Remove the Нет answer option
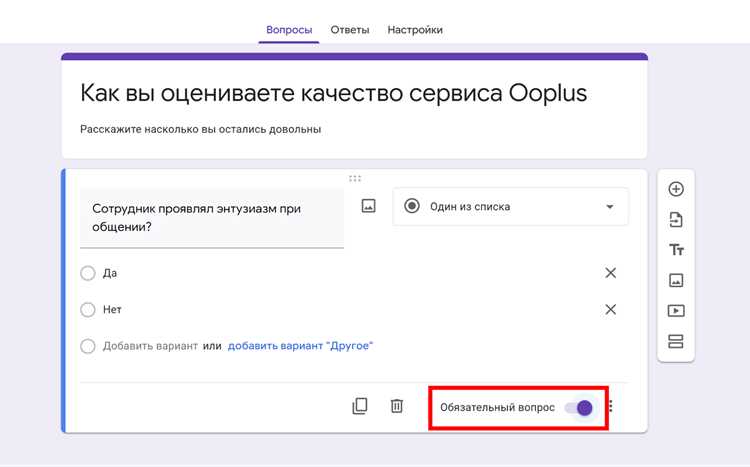 point(610,309)
